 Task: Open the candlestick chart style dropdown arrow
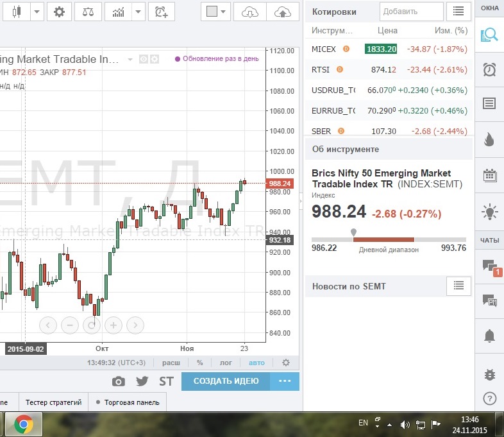[37, 12]
